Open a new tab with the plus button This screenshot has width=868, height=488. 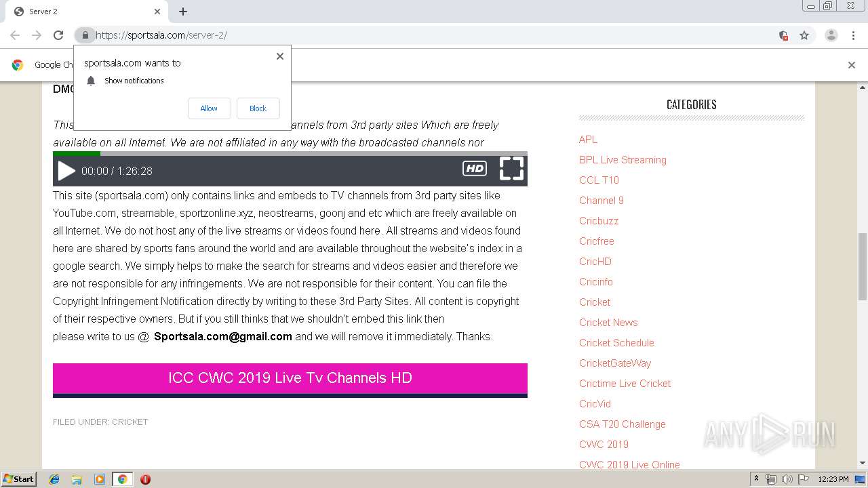tap(183, 12)
